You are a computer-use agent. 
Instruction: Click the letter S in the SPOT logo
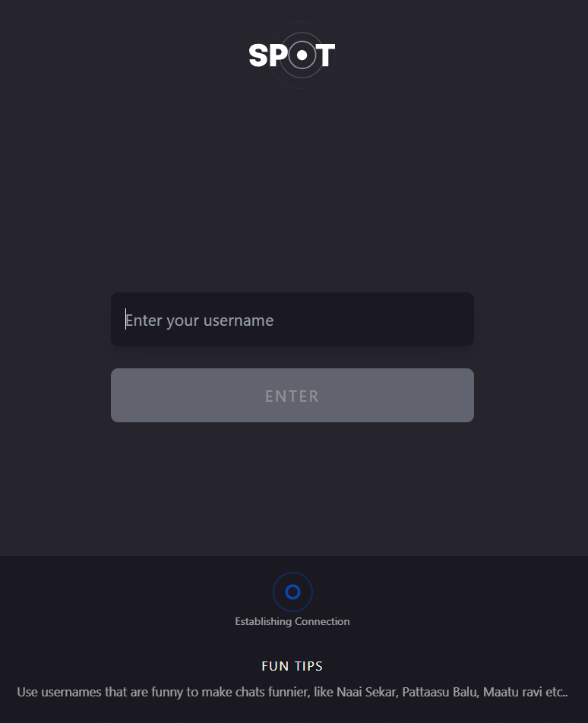tap(258, 55)
